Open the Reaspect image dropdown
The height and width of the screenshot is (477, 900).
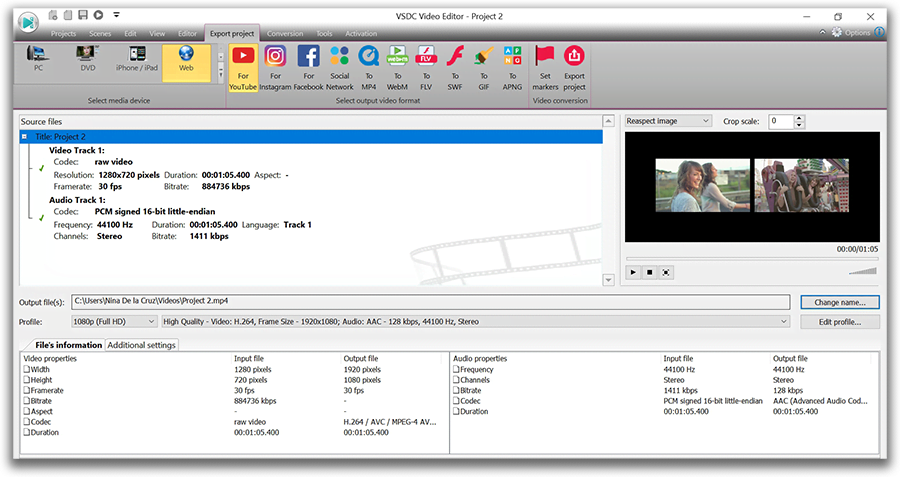click(x=668, y=121)
